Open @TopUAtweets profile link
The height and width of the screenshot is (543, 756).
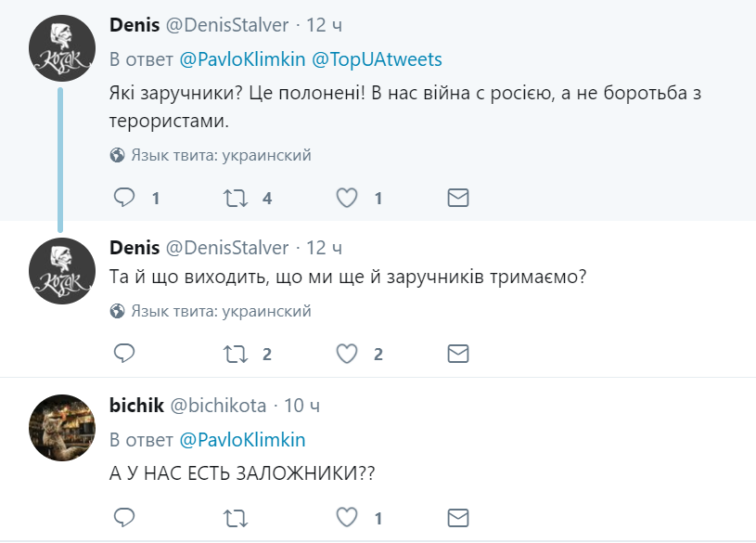coord(377,59)
